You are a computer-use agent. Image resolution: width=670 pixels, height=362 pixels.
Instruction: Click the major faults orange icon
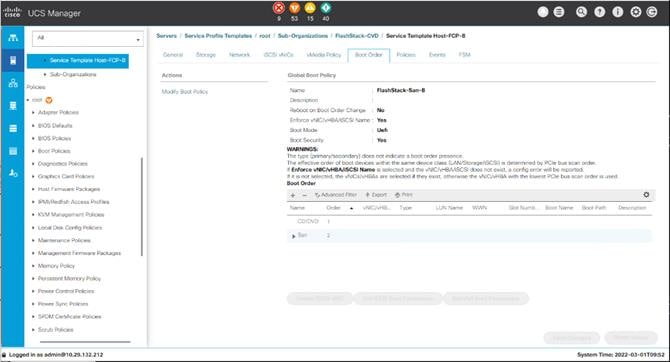coord(294,8)
